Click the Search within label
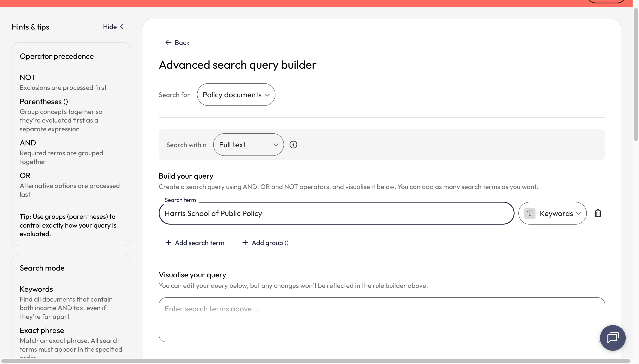The height and width of the screenshot is (364, 639). click(x=186, y=145)
